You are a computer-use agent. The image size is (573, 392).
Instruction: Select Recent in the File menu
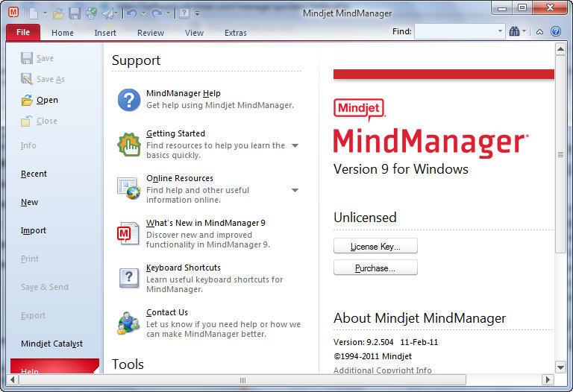coord(34,174)
